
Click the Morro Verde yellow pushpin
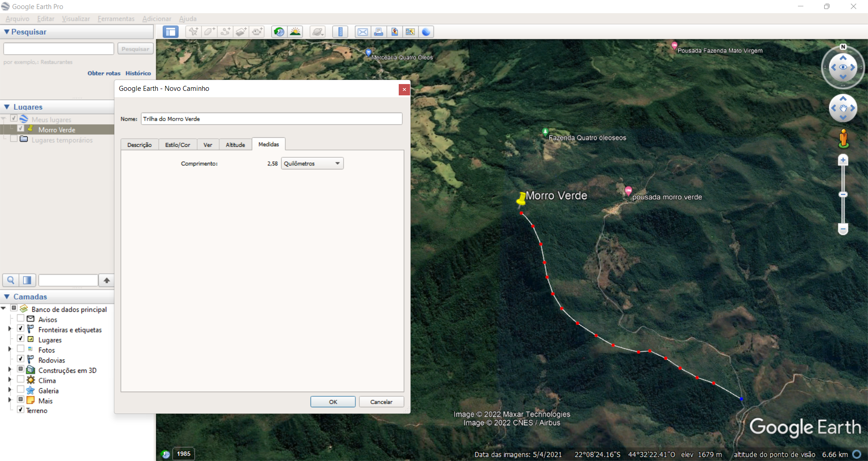click(x=521, y=198)
